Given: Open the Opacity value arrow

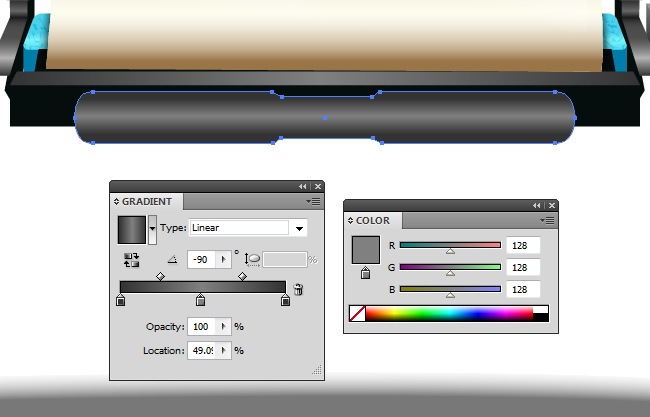Looking at the screenshot, I should tap(223, 327).
